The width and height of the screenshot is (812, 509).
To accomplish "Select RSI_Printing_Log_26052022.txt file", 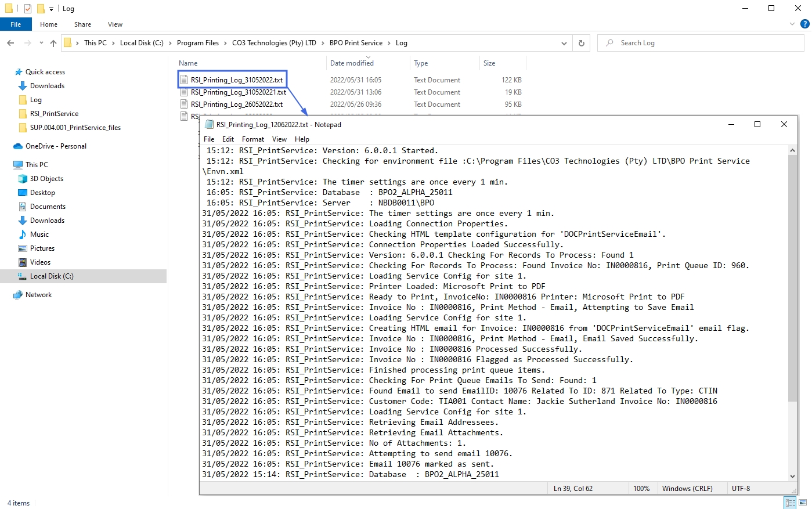I will click(236, 104).
